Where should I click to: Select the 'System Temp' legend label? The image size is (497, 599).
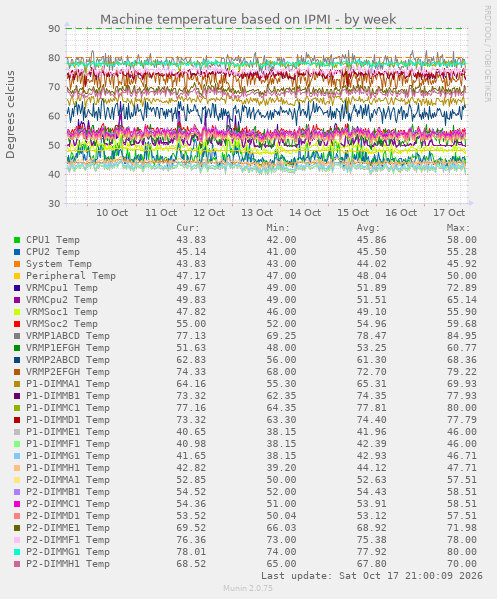(59, 264)
